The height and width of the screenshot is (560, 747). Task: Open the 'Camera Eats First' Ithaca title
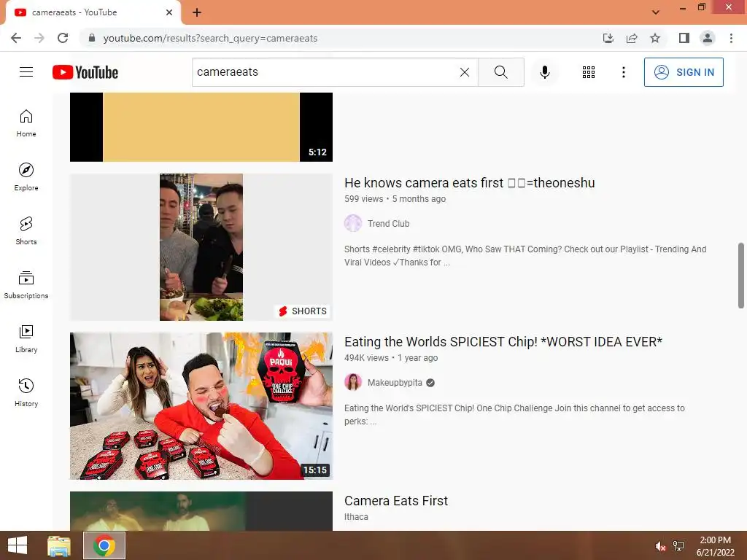coord(396,501)
